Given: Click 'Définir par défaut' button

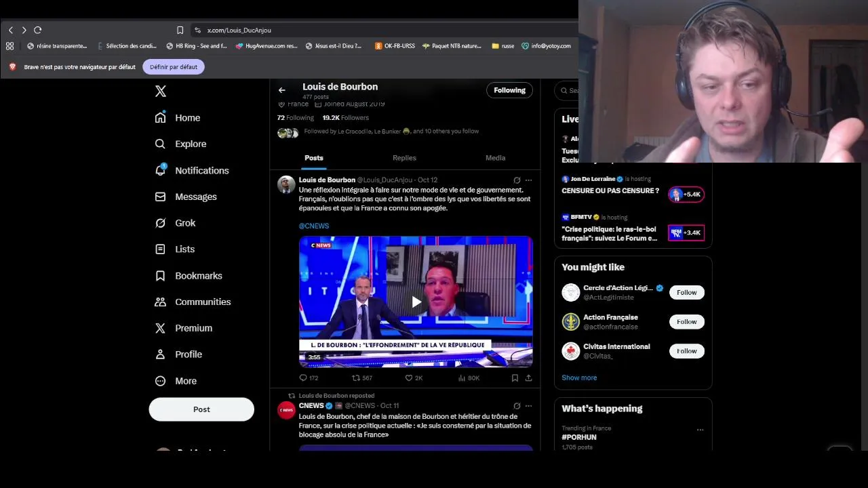Looking at the screenshot, I should (x=174, y=67).
